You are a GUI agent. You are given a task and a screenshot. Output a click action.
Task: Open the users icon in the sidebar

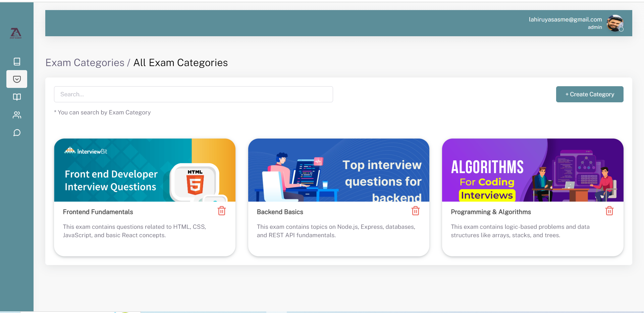coord(17,115)
